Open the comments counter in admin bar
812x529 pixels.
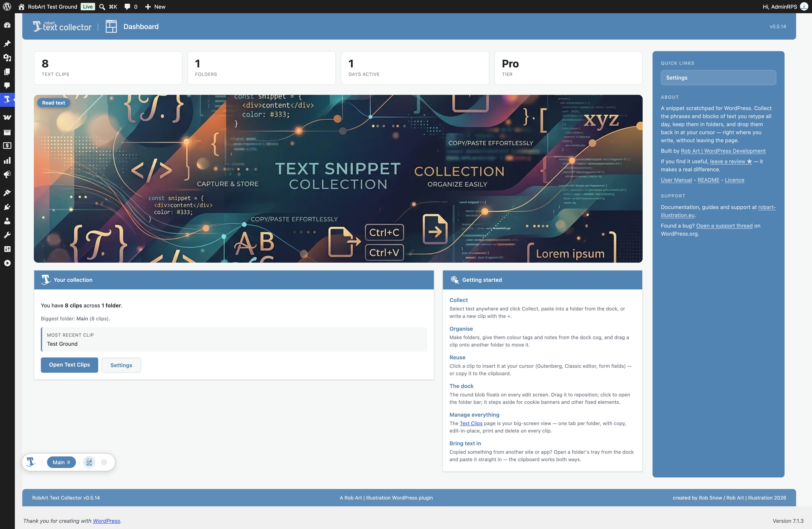point(131,6)
